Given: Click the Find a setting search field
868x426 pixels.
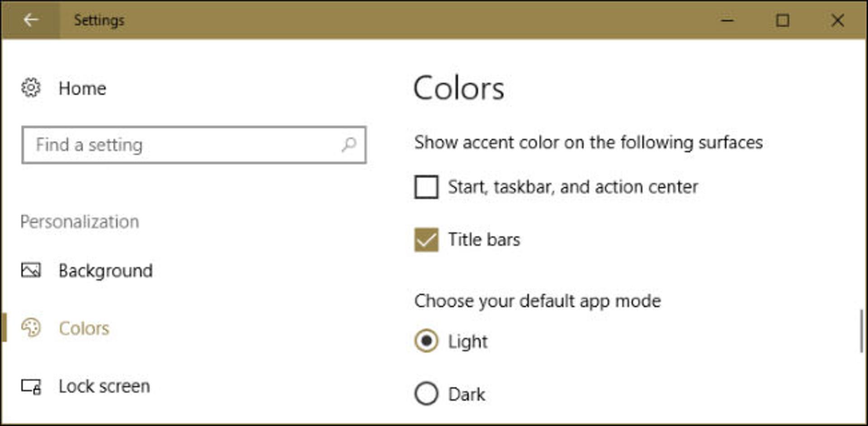Looking at the screenshot, I should (x=193, y=145).
